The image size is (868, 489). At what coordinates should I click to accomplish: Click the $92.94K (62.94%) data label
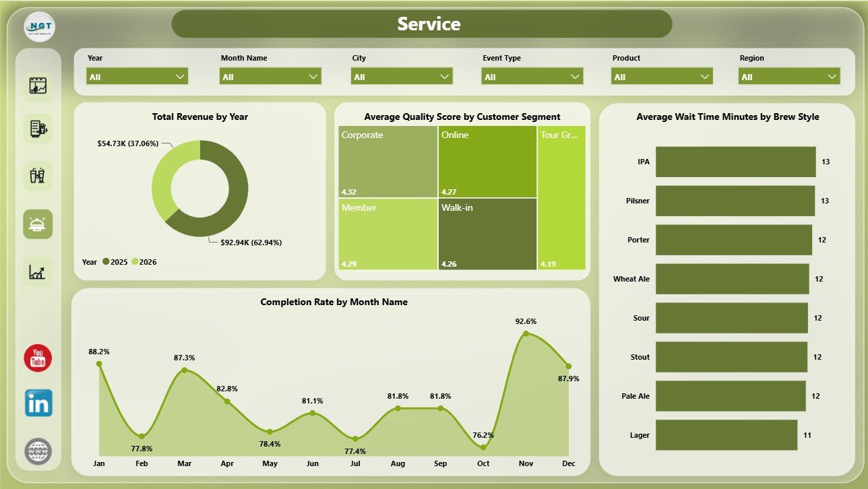click(251, 242)
